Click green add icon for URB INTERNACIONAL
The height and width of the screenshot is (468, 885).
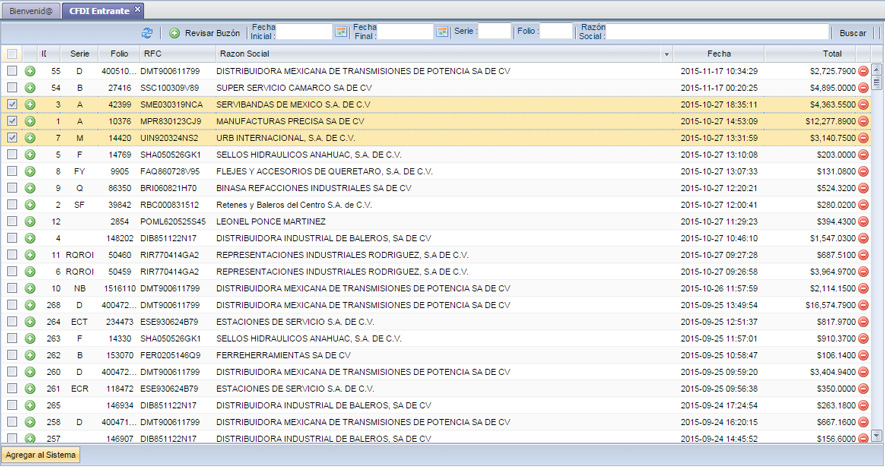coord(30,138)
